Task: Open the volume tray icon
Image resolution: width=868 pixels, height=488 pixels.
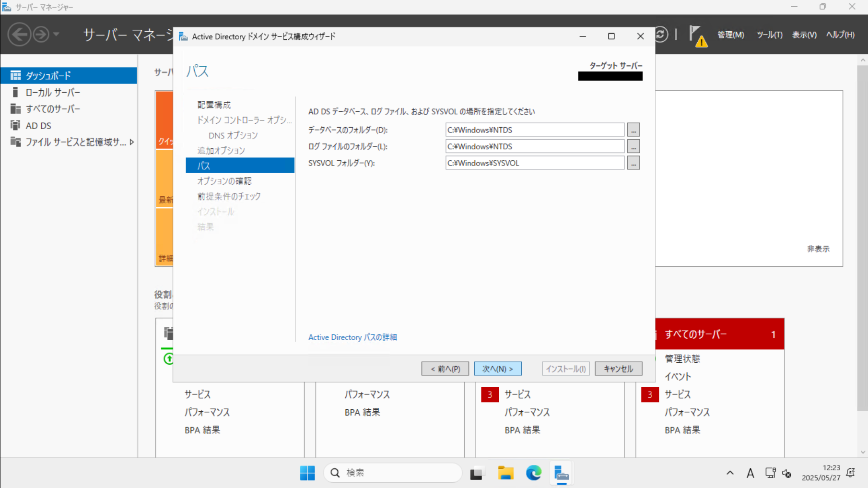Action: 786,474
